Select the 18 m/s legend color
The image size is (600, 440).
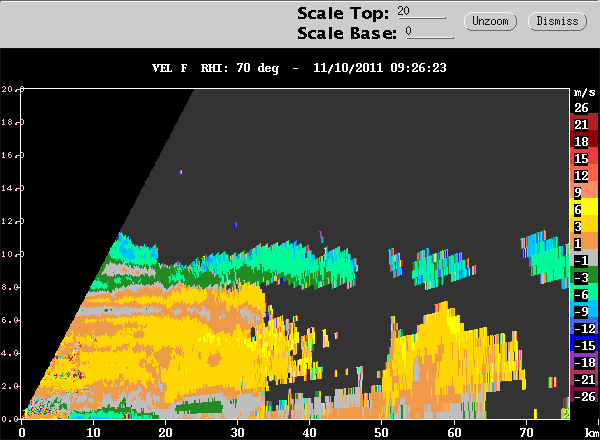581,141
